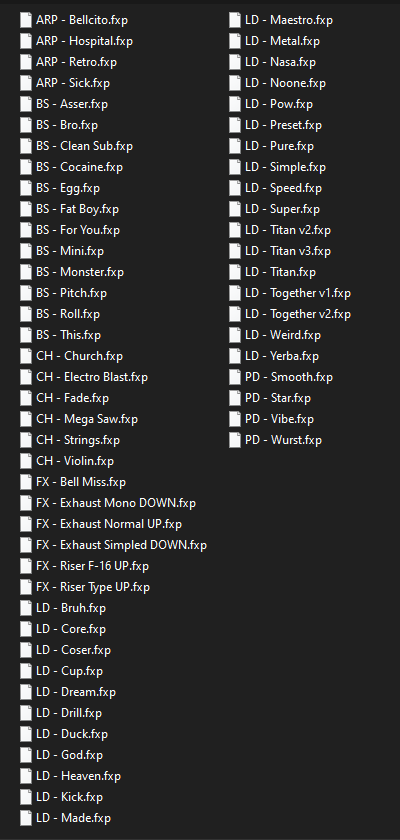Image resolution: width=400 pixels, height=840 pixels.
Task: Click the file icon of ARP - Bellcito.fxp
Action: (26, 20)
